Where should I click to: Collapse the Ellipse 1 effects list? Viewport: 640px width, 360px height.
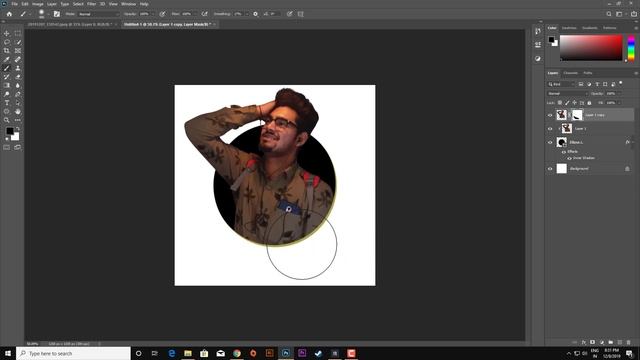[x=633, y=142]
